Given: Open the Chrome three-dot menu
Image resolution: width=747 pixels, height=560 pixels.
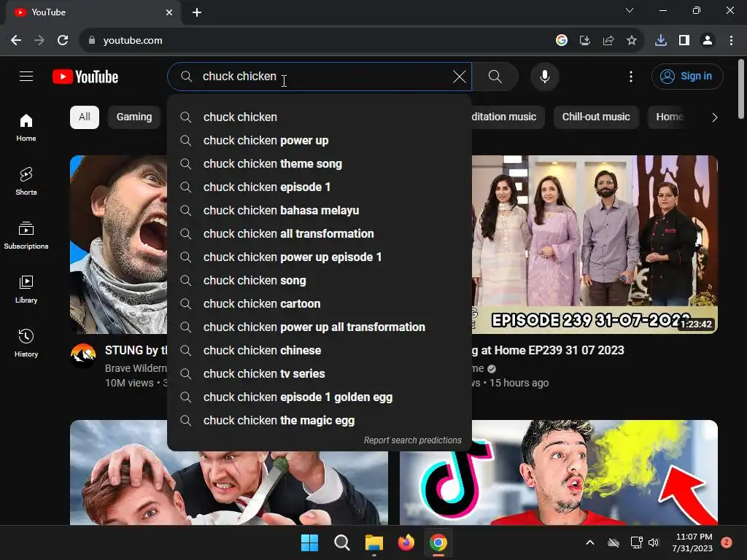Looking at the screenshot, I should click(x=731, y=41).
